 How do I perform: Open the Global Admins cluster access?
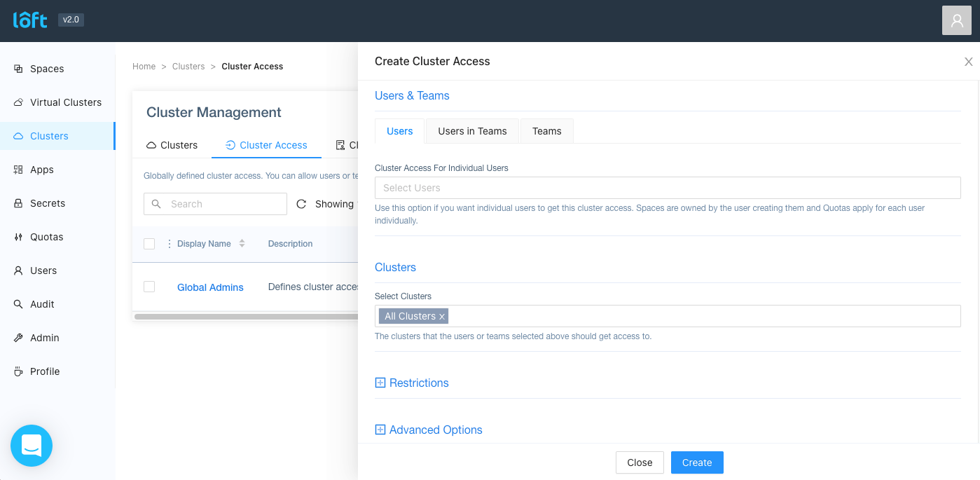coord(210,287)
